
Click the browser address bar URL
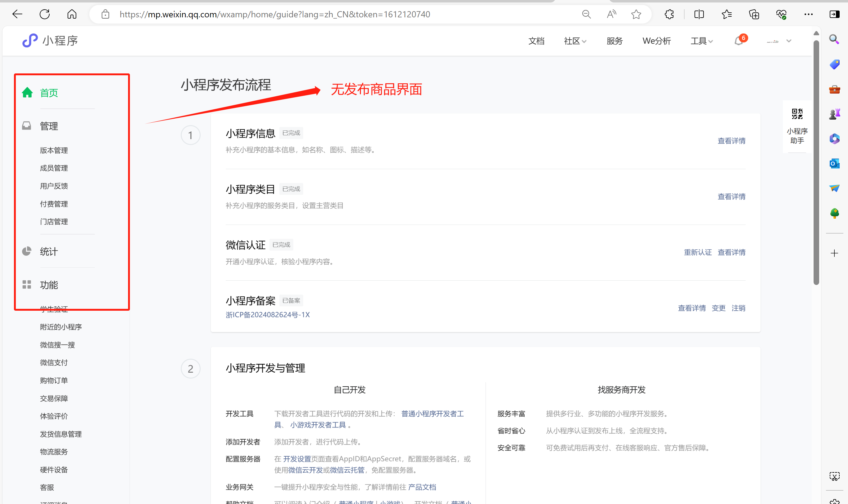click(x=275, y=14)
